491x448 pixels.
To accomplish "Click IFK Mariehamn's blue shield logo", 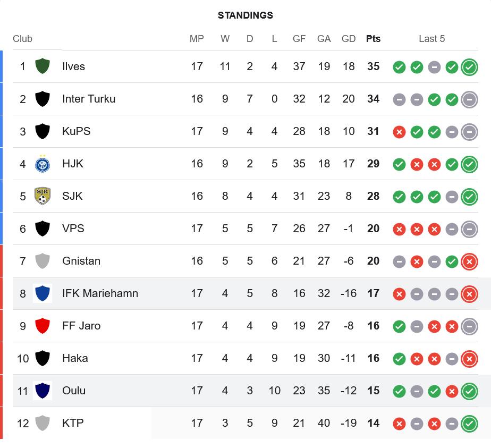I will (43, 293).
